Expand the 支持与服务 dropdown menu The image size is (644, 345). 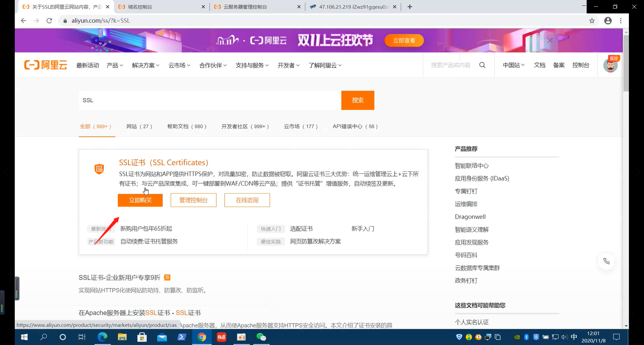coord(252,65)
